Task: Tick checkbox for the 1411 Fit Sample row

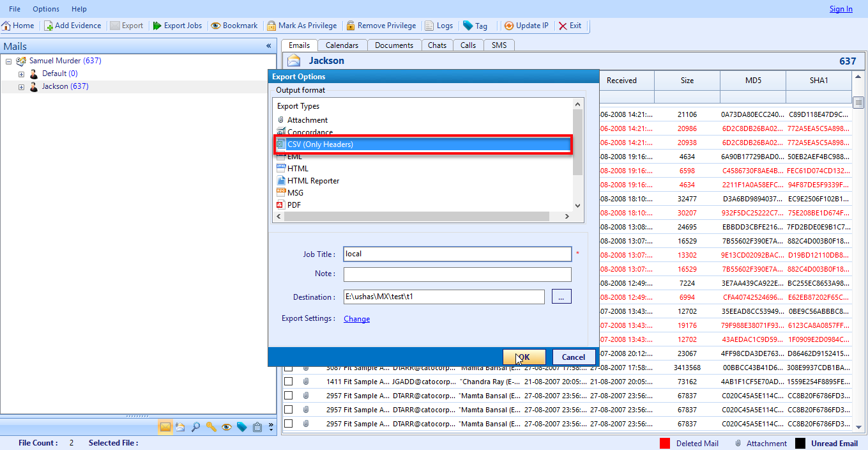Action: [x=289, y=382]
